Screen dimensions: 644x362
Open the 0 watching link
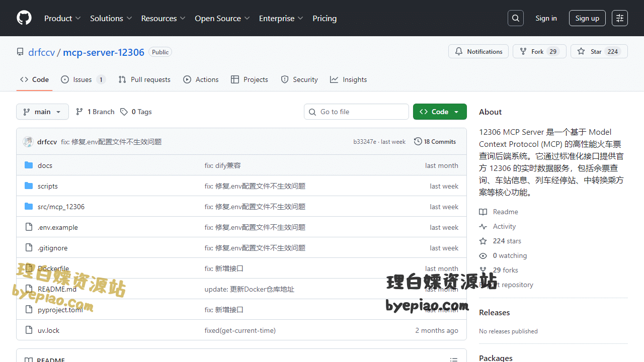point(503,255)
